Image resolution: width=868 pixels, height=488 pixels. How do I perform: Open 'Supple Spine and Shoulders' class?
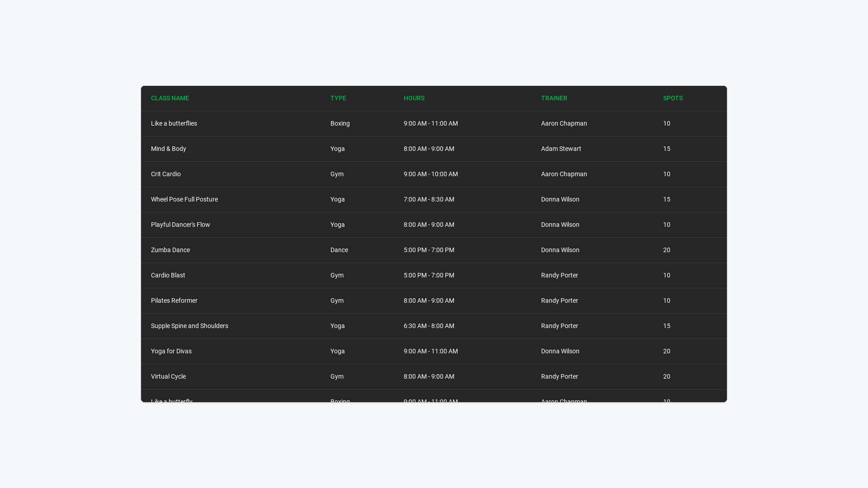tap(189, 326)
